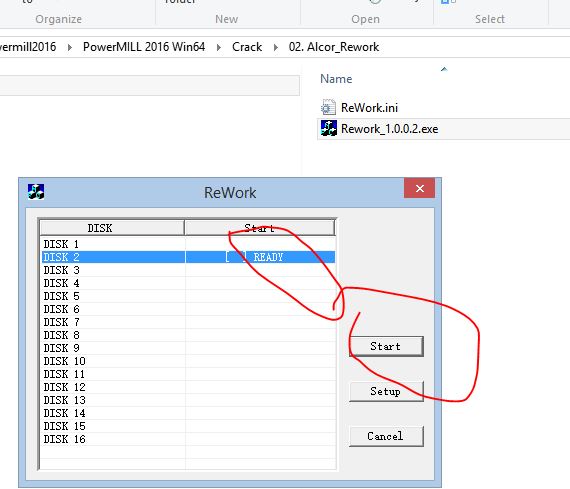
Task: Select the DISK 5 row
Action: 188,296
